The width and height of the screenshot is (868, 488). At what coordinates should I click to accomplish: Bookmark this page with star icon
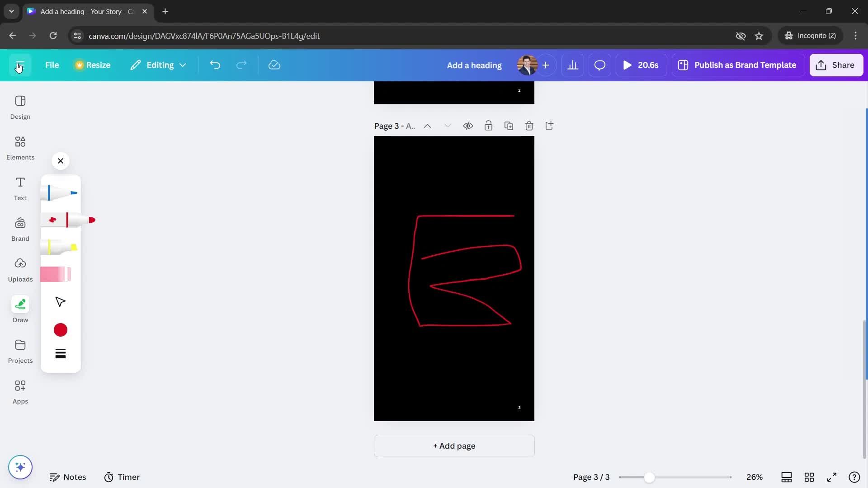click(759, 36)
